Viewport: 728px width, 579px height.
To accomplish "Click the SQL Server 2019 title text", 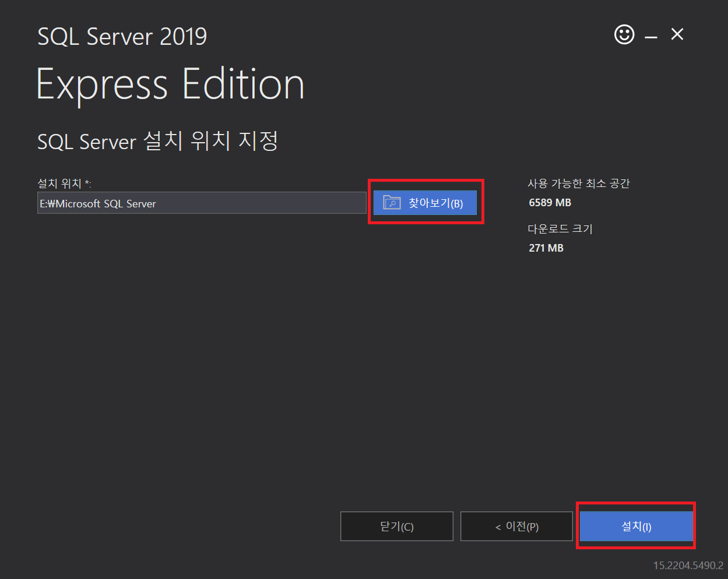I will [x=122, y=37].
